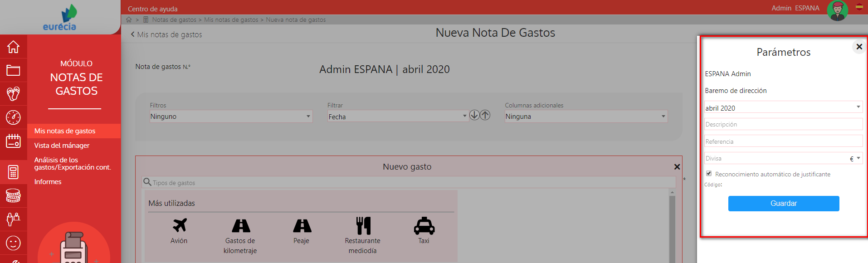Choose the Avión expense type
Viewport: 868px width, 263px height.
[x=179, y=231]
